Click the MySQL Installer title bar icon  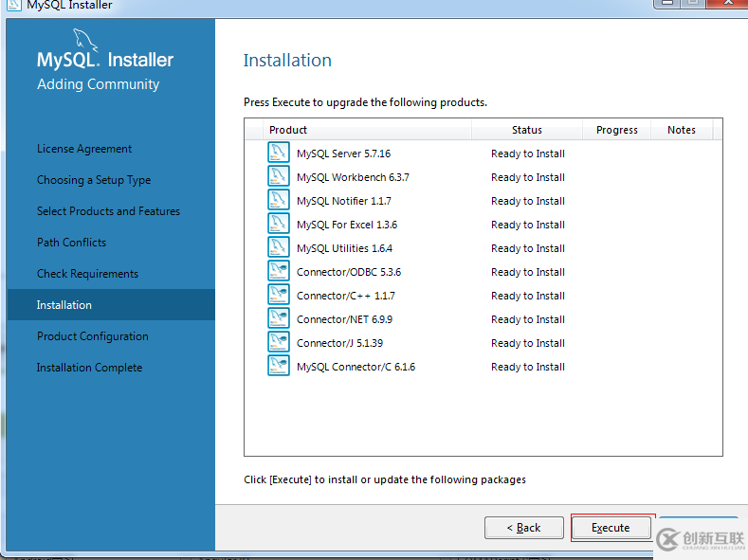[13, 5]
